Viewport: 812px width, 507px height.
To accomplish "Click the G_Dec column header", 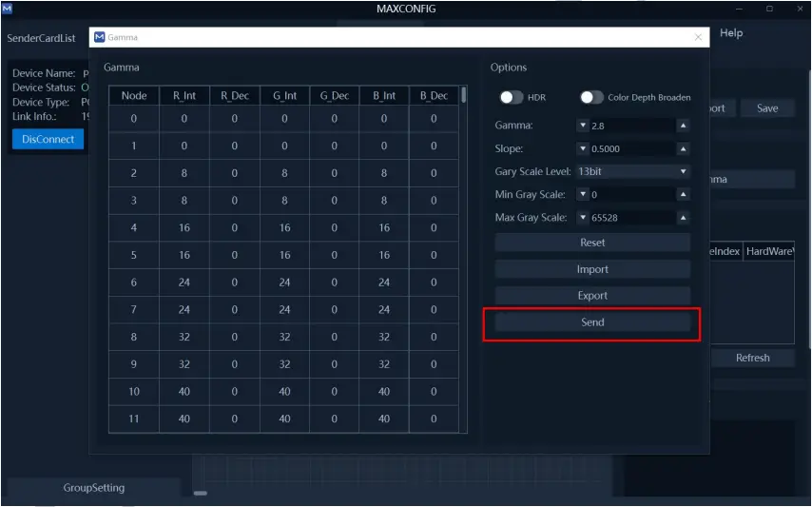I will tap(334, 96).
